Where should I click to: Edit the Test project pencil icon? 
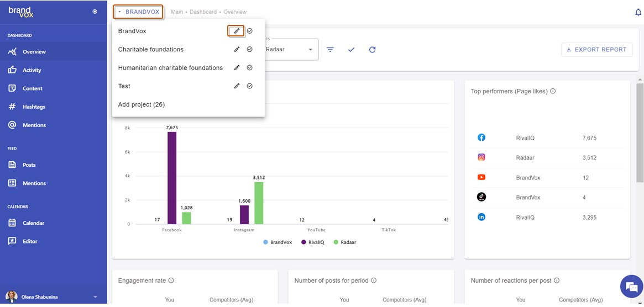[x=237, y=86]
